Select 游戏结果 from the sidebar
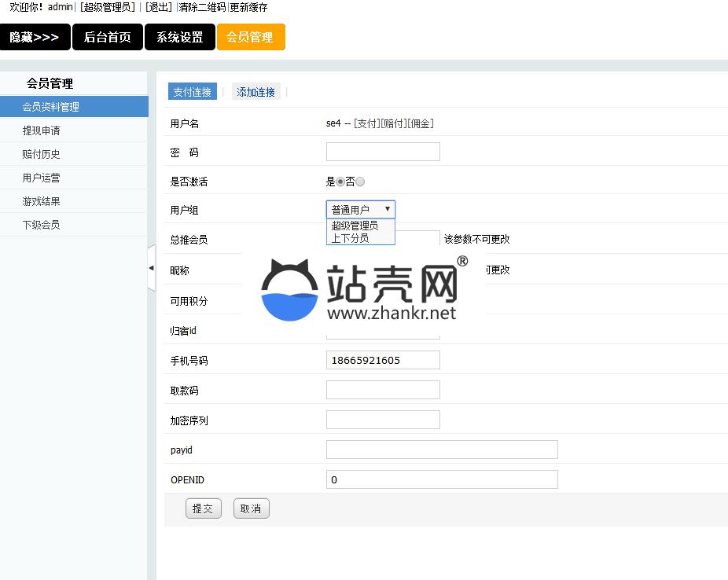The width and height of the screenshot is (728, 580). tap(41, 201)
